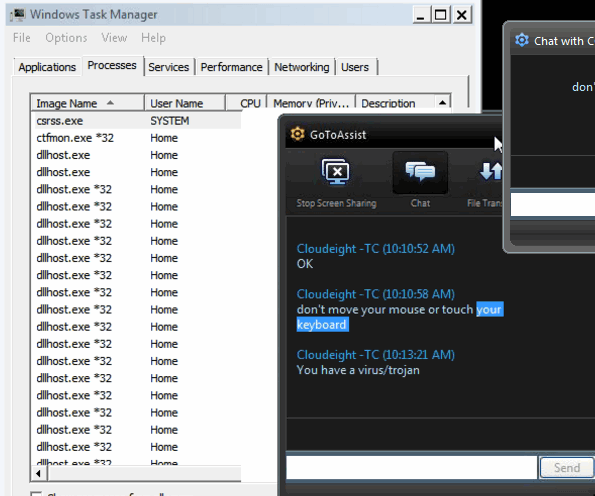
Task: Click the GoToAssist chat message input field
Action: (411, 467)
